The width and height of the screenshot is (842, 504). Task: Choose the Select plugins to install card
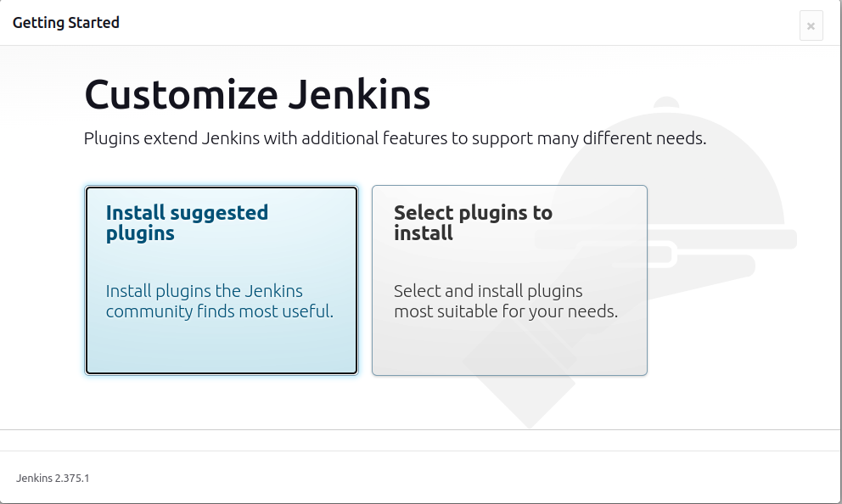pos(509,280)
